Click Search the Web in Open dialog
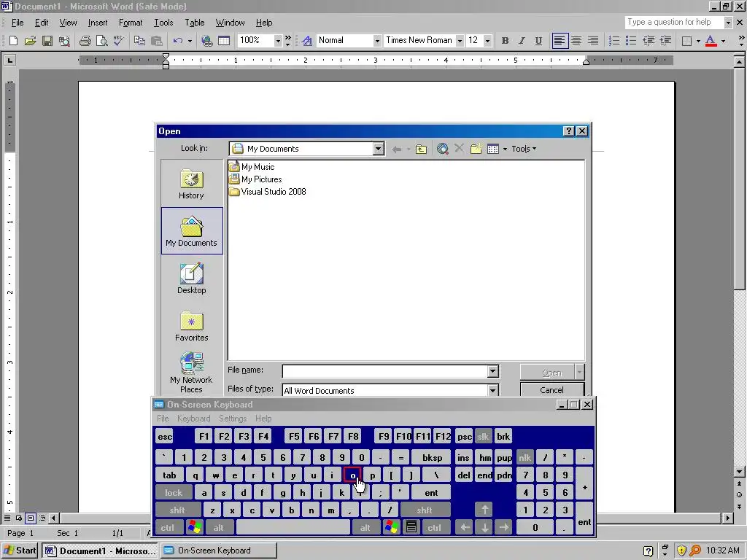 coord(443,149)
